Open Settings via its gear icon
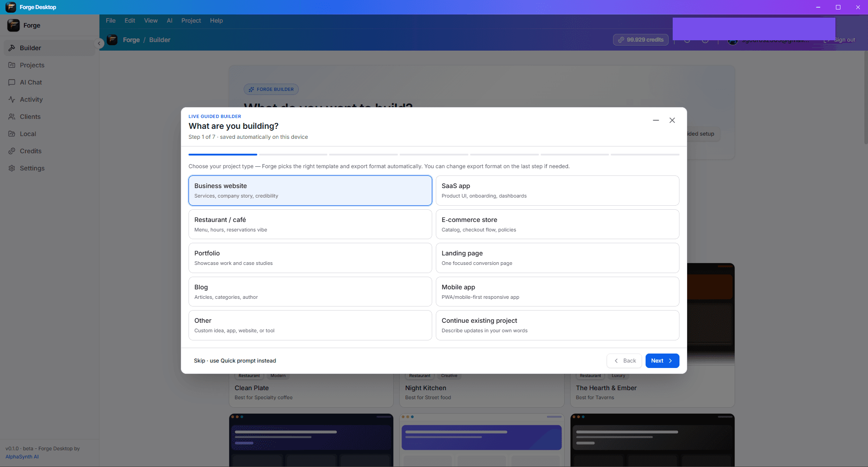 pos(12,168)
